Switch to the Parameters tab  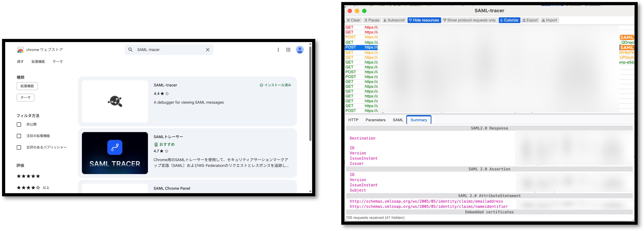coord(375,120)
